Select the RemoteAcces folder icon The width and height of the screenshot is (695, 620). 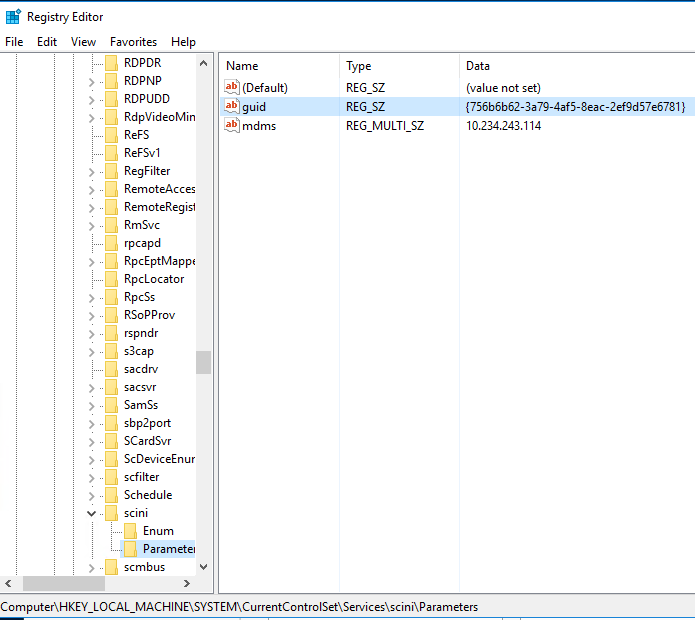112,189
